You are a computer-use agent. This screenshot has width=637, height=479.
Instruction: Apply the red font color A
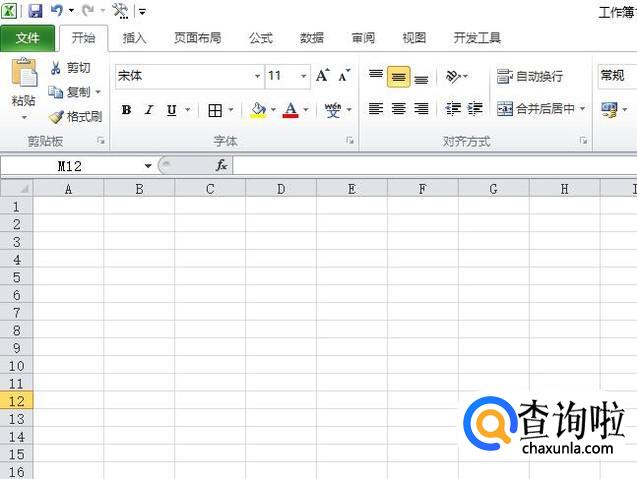pyautogui.click(x=290, y=110)
